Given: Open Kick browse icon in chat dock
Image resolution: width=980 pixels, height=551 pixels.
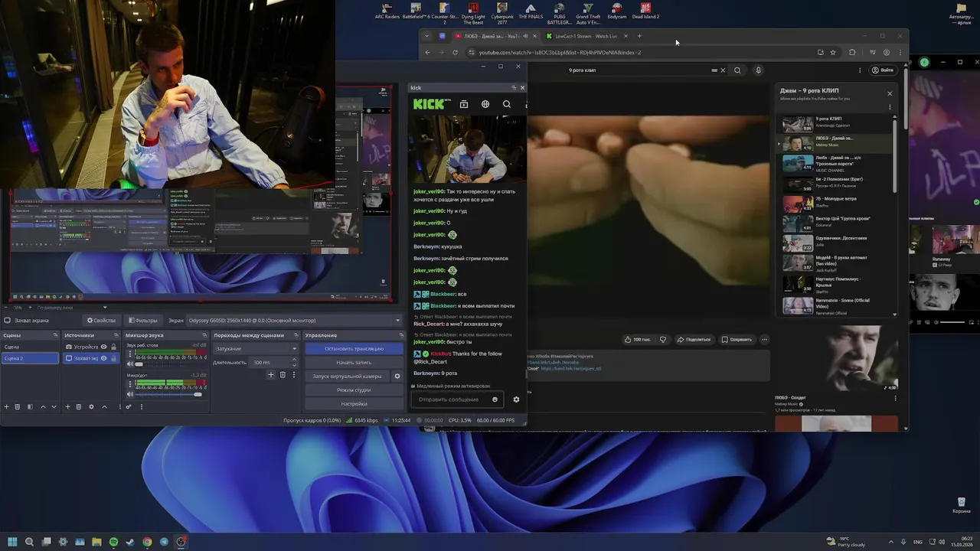Looking at the screenshot, I should pos(464,104).
